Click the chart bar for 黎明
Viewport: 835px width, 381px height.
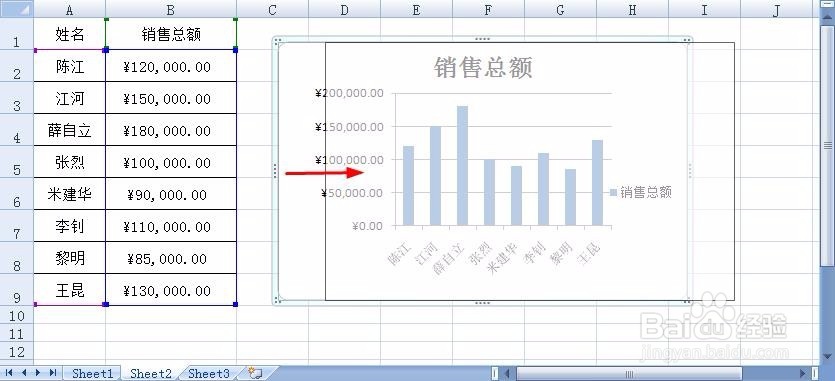570,197
